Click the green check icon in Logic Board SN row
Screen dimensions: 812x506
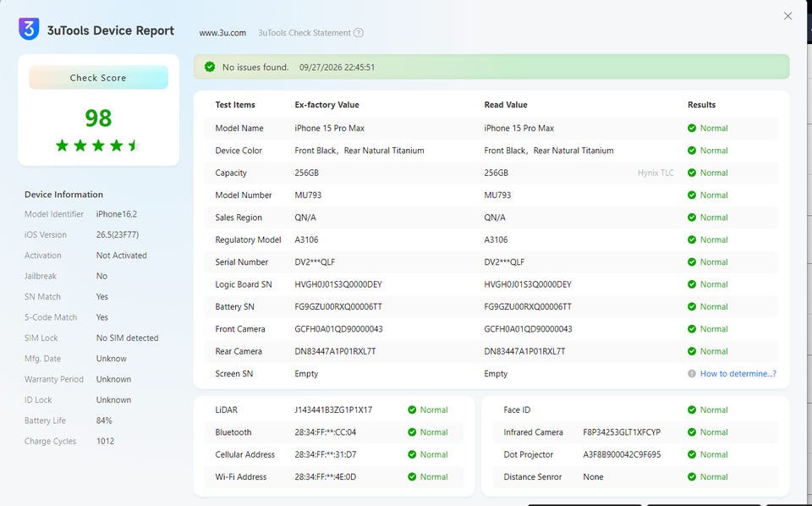pos(692,283)
